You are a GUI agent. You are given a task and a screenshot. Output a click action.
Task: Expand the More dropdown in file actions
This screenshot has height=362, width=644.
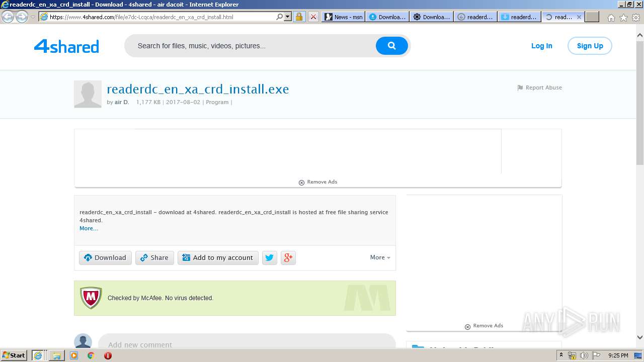tap(380, 257)
